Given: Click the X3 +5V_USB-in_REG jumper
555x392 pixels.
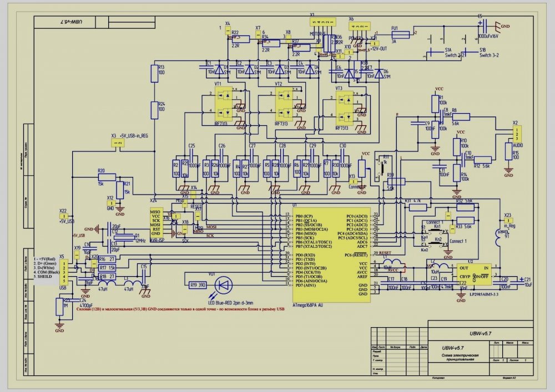Looking at the screenshot, I should coord(118,142).
